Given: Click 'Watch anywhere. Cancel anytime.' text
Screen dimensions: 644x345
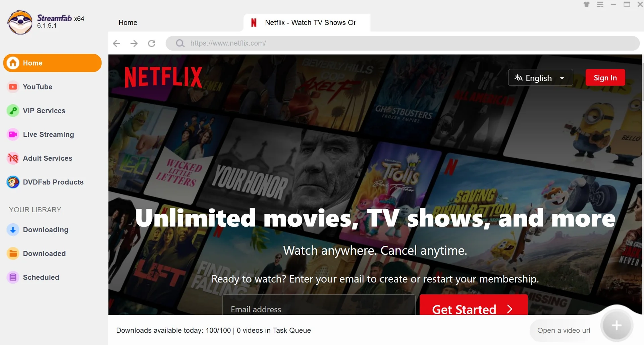Looking at the screenshot, I should 375,250.
